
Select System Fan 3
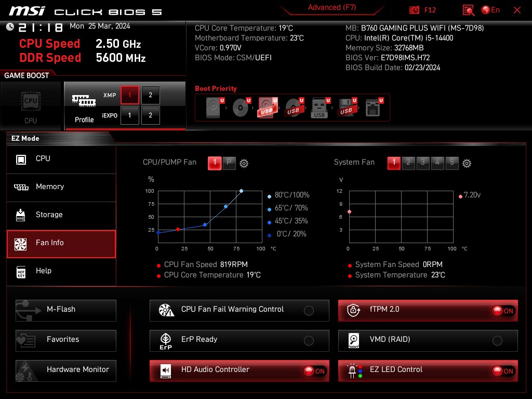tap(423, 163)
